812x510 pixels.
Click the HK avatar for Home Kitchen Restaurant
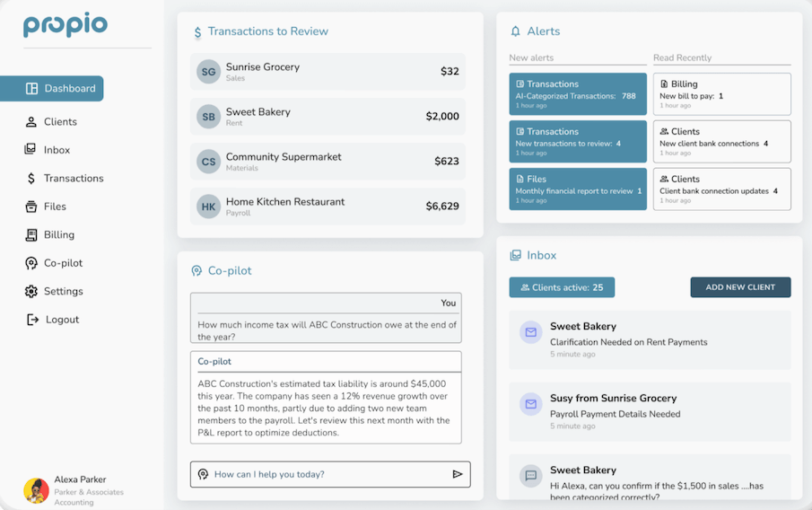(208, 207)
